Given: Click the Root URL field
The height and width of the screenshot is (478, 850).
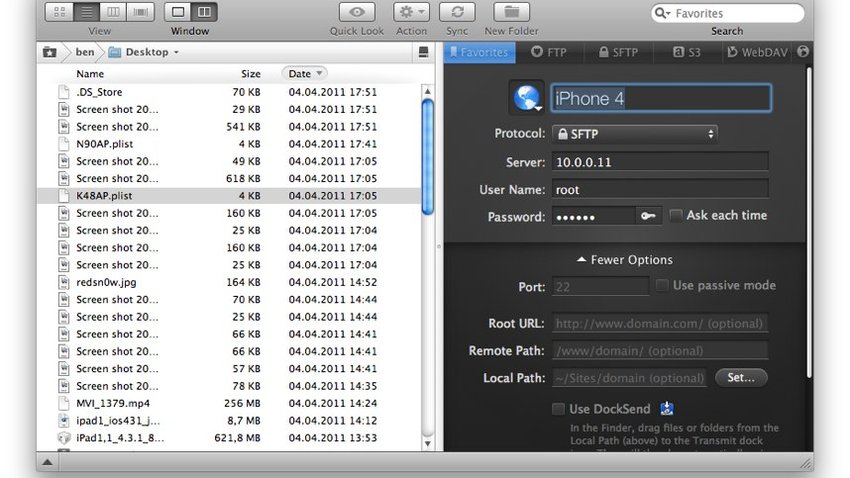Looking at the screenshot, I should (660, 324).
